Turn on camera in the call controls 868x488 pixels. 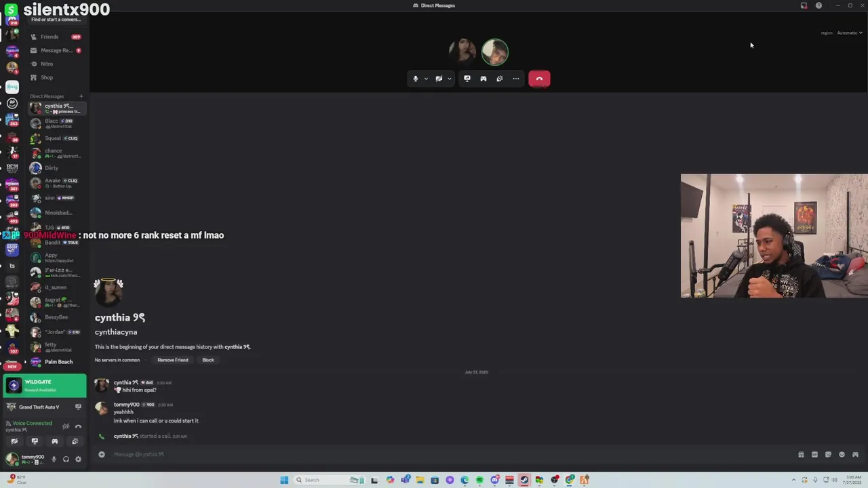[x=439, y=79]
